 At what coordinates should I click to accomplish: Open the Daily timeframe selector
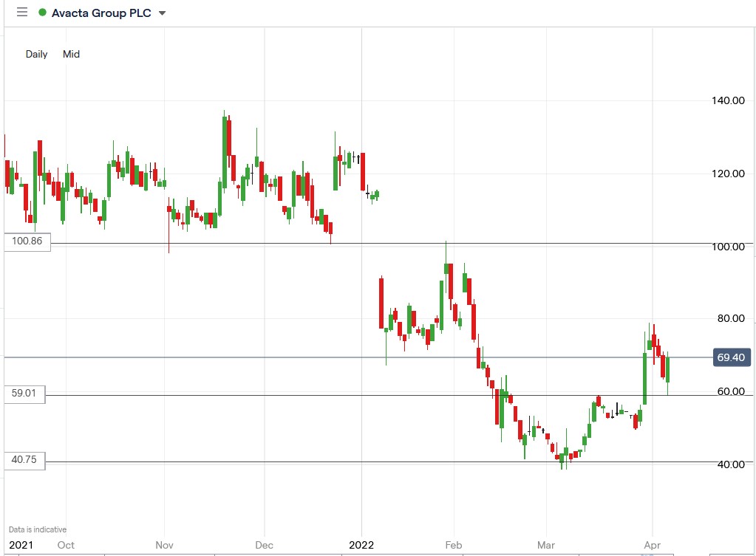point(35,54)
